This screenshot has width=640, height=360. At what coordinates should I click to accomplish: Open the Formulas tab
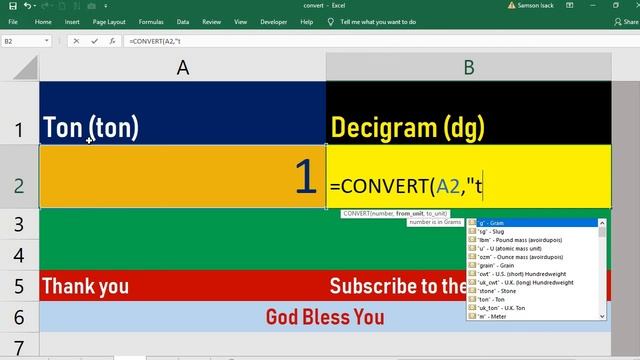[x=151, y=22]
